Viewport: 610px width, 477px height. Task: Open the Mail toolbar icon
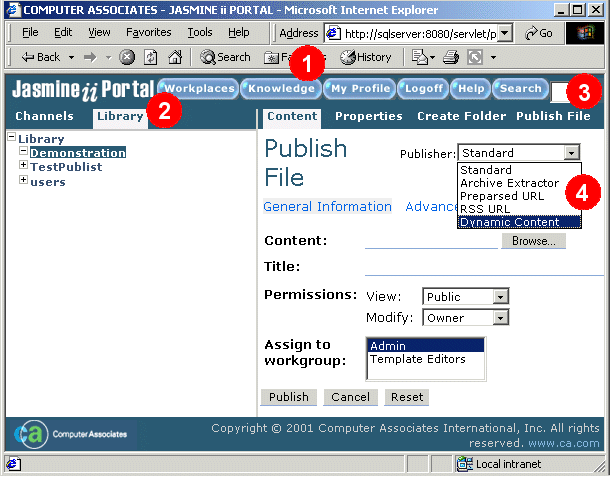tap(420, 58)
